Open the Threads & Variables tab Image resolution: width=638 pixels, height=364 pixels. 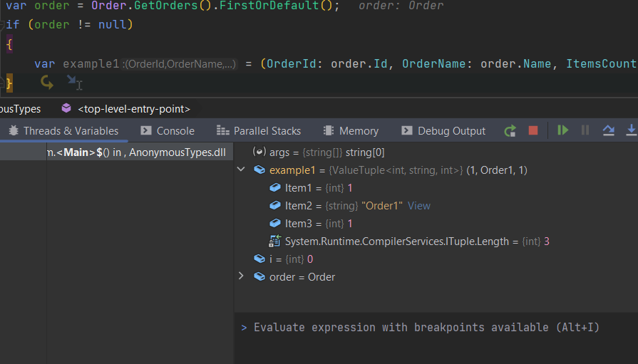[x=63, y=130]
